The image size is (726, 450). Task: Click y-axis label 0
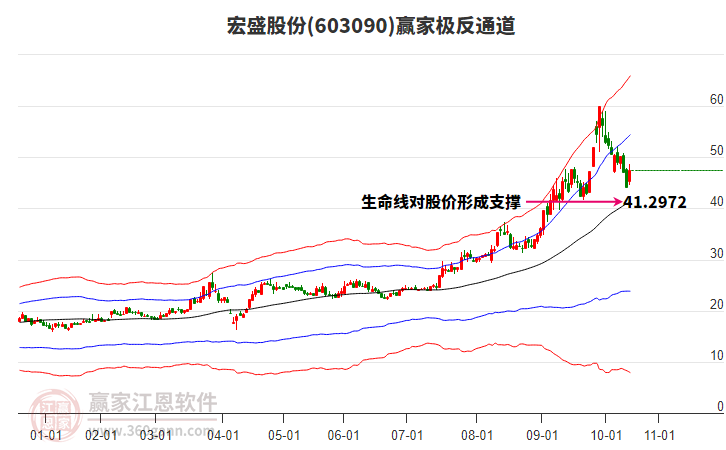720,406
